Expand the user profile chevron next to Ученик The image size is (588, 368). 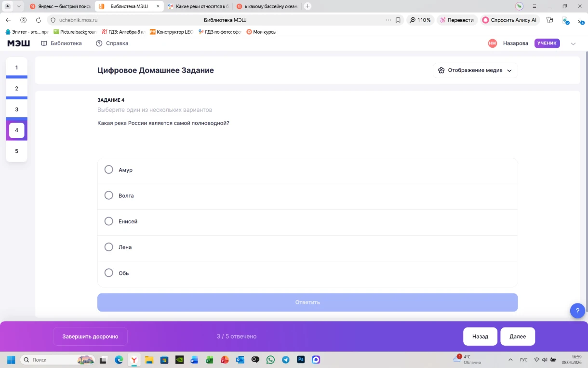573,43
